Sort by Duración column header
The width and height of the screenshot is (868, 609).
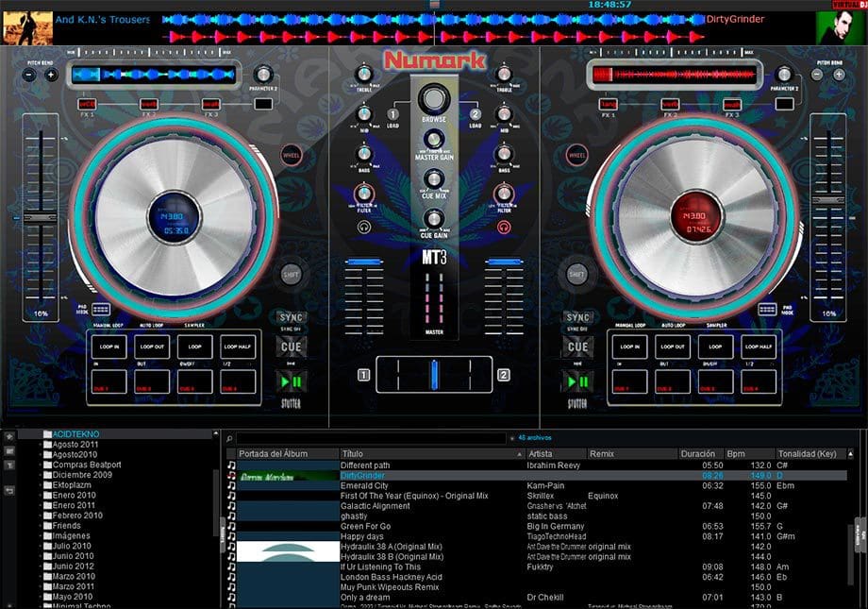click(x=701, y=454)
